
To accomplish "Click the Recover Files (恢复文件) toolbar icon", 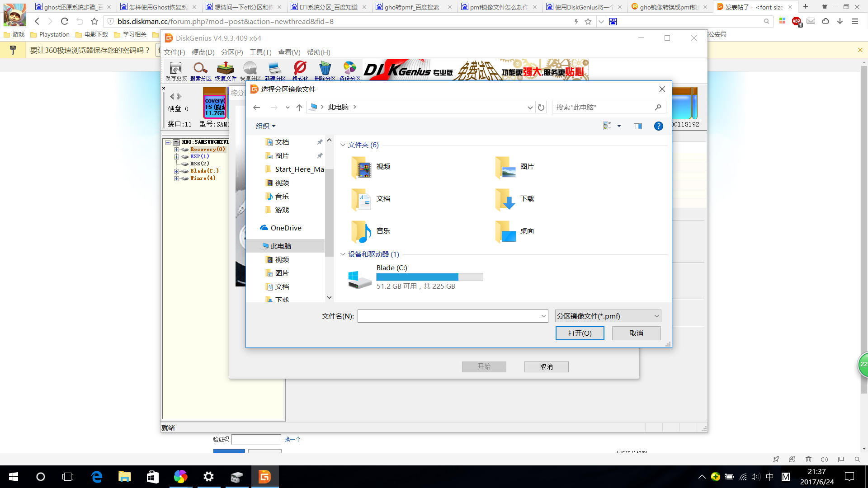I will [225, 71].
